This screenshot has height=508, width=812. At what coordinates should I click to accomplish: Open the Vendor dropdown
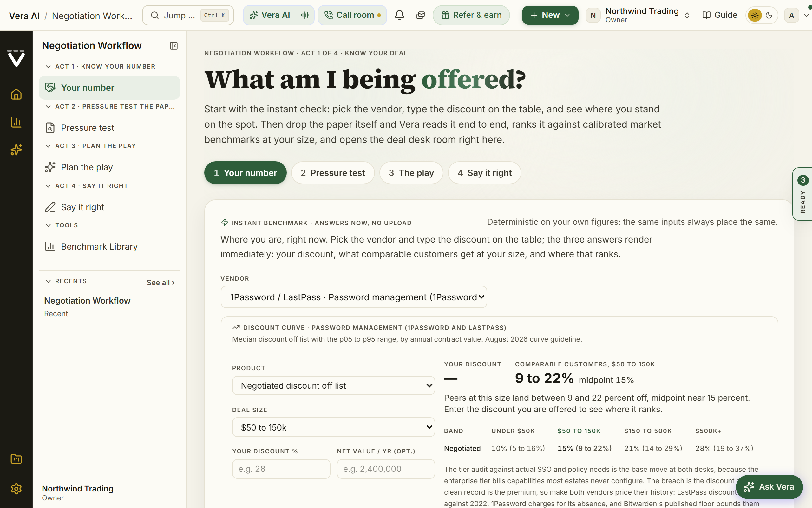tap(354, 297)
